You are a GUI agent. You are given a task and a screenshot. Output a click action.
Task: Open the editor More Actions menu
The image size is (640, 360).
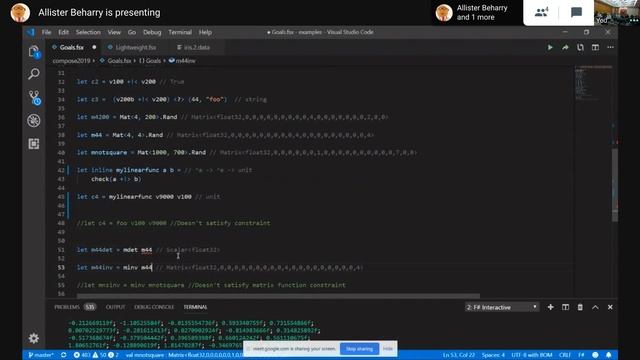(610, 47)
